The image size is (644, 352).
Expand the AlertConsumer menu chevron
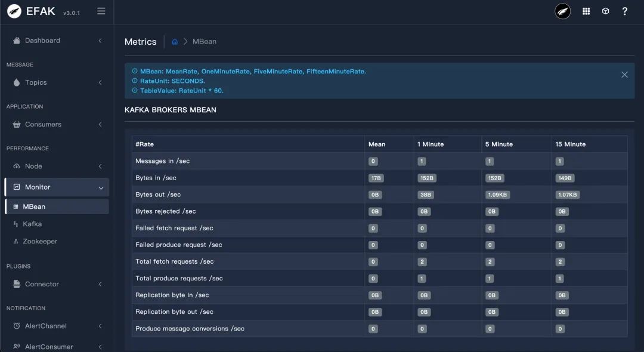[100, 347]
